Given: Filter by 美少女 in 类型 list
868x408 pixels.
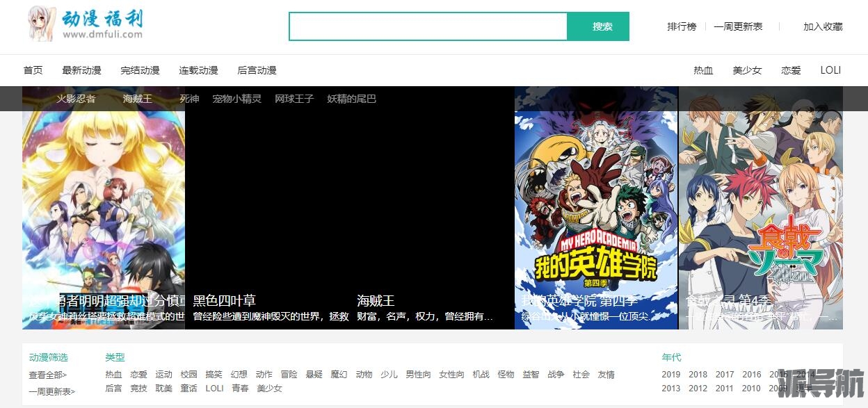Looking at the screenshot, I should (x=269, y=389).
